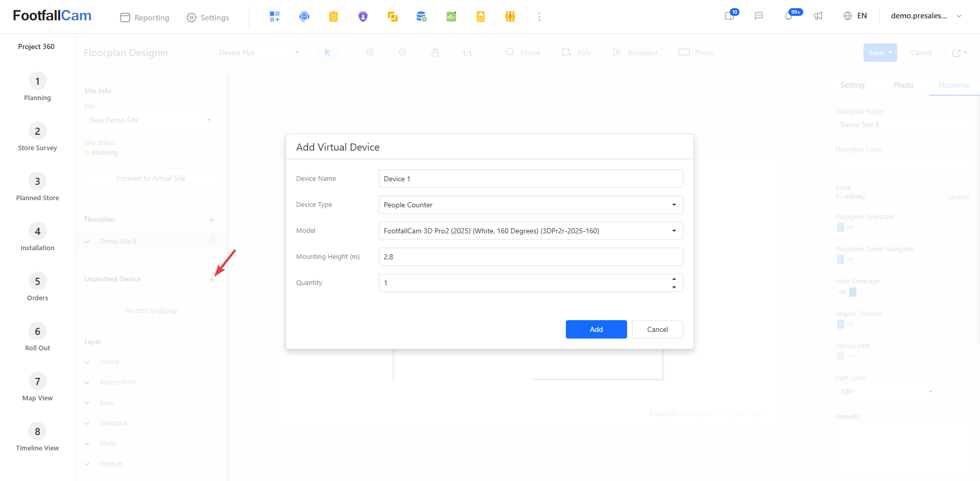The image size is (980, 481).
Task: Switch to the Photo tab in the right panel
Action: click(x=903, y=85)
